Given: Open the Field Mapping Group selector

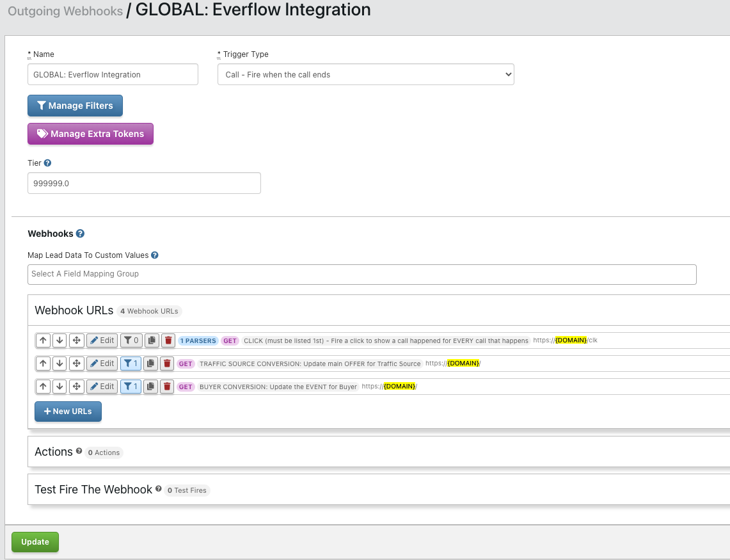Looking at the screenshot, I should click(361, 275).
